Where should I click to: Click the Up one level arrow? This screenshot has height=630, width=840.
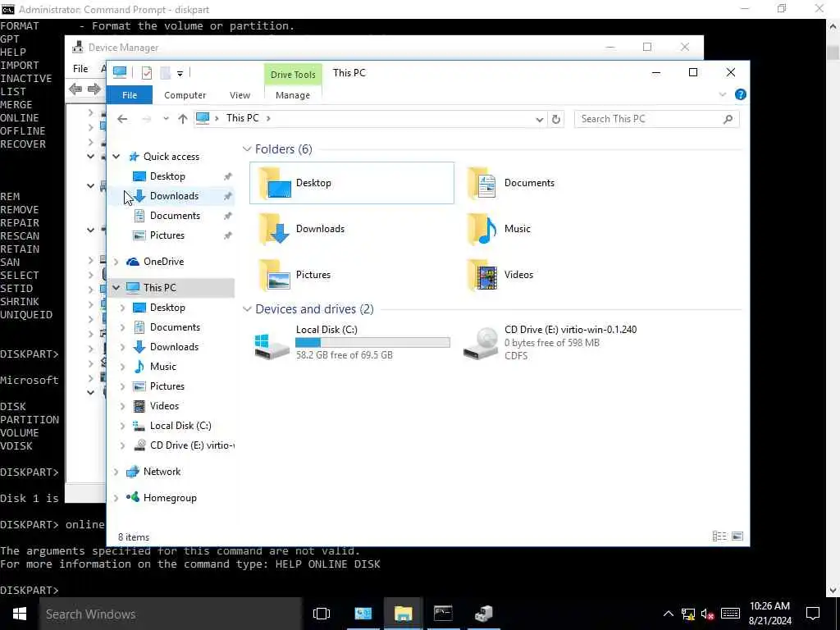[183, 119]
